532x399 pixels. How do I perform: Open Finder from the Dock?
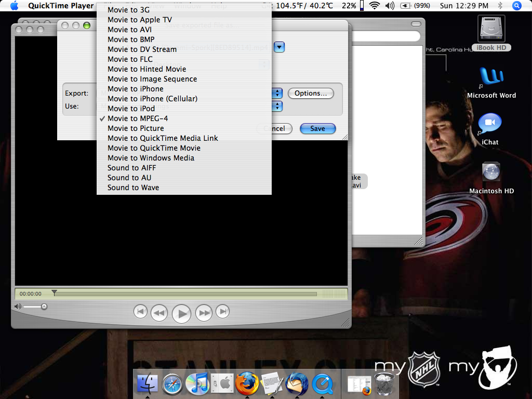pos(147,383)
